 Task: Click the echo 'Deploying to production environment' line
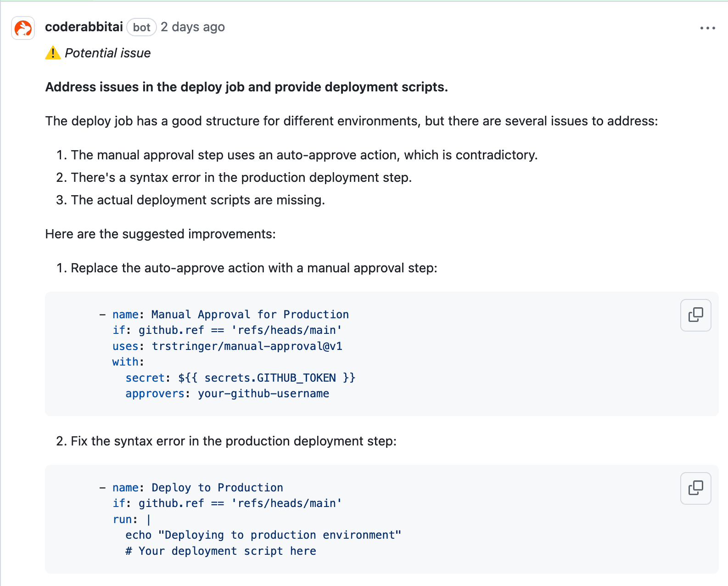tap(263, 535)
